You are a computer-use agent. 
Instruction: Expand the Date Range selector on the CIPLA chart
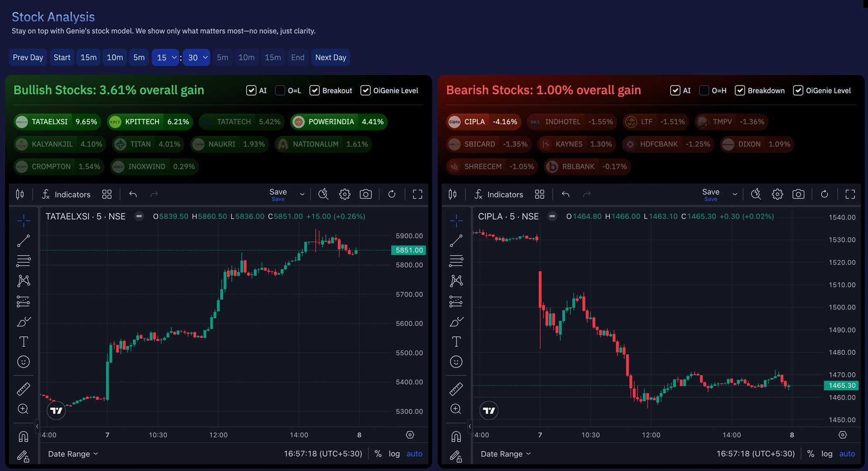coord(505,453)
